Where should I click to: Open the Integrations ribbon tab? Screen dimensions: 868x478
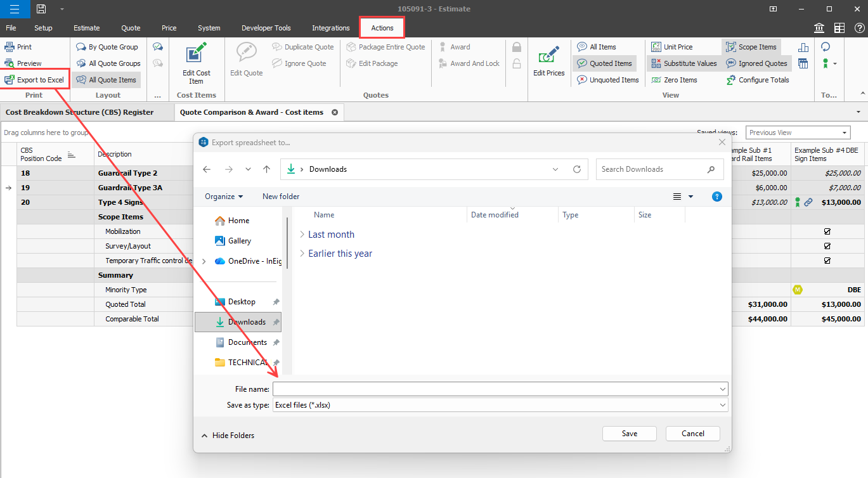330,28
